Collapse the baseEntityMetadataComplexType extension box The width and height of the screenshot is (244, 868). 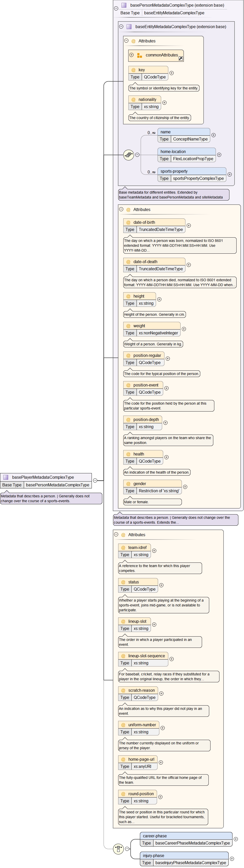point(121,27)
